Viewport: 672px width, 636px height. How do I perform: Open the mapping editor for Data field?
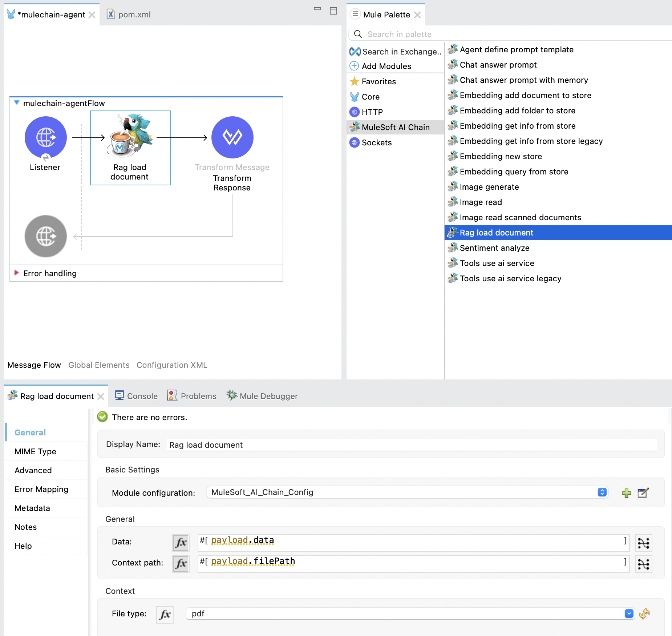pos(643,543)
